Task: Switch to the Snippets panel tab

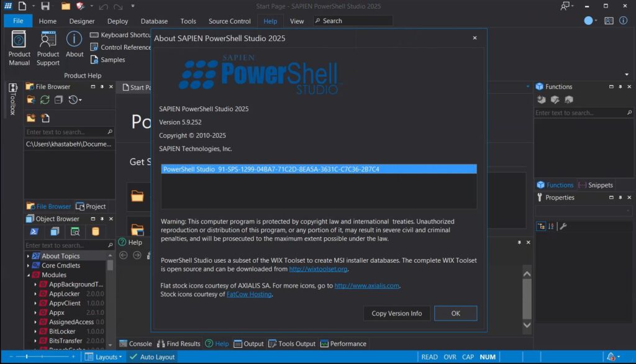Action: 595,185
